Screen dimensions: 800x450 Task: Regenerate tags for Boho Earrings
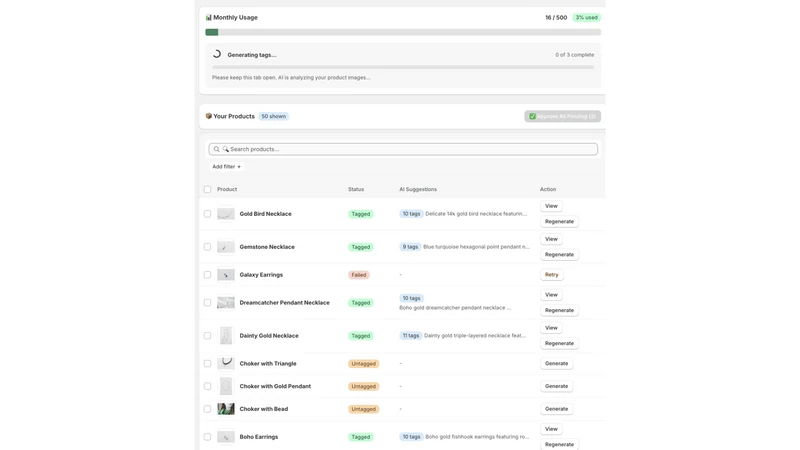(559, 444)
